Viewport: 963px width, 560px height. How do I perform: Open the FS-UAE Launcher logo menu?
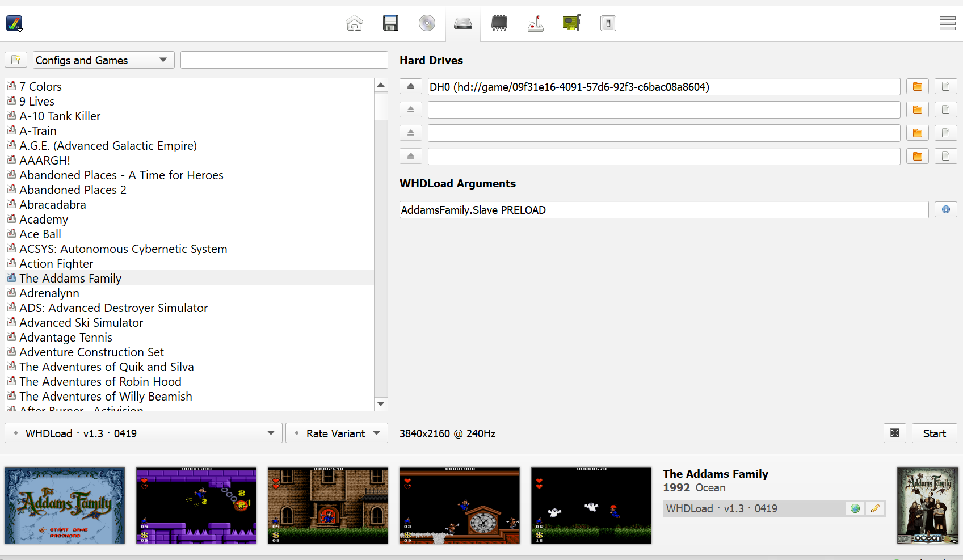pos(14,23)
